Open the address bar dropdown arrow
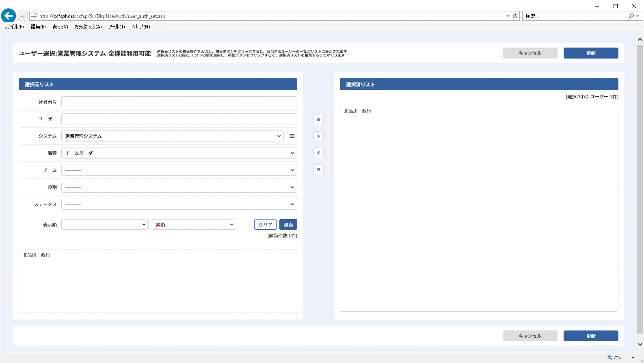Image resolution: width=644 pixels, height=363 pixels. click(x=508, y=16)
